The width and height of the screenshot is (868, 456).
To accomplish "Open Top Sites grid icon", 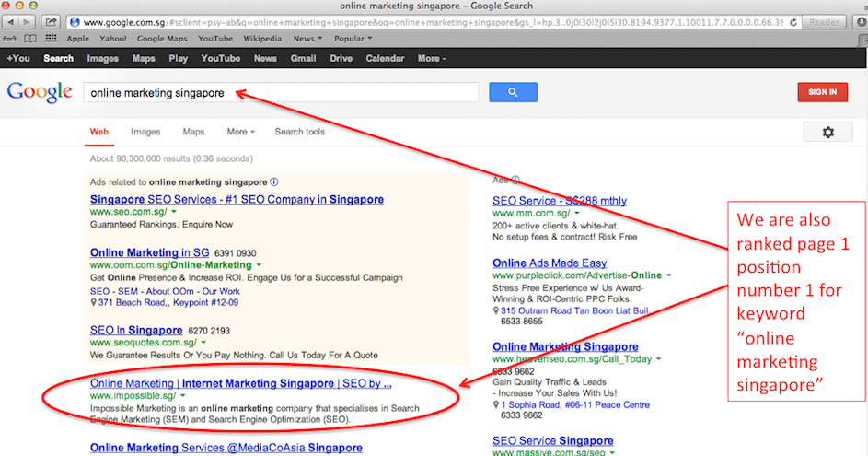I will tap(51, 39).
